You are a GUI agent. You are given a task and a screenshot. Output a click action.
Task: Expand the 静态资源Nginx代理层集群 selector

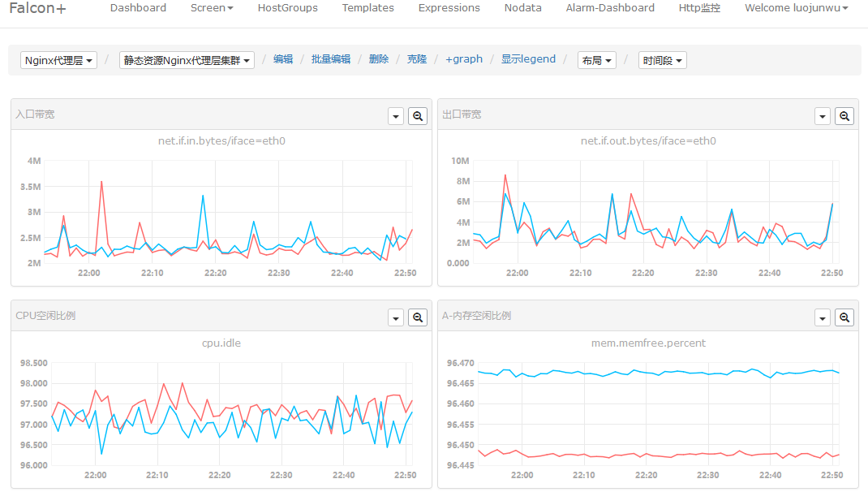point(187,60)
